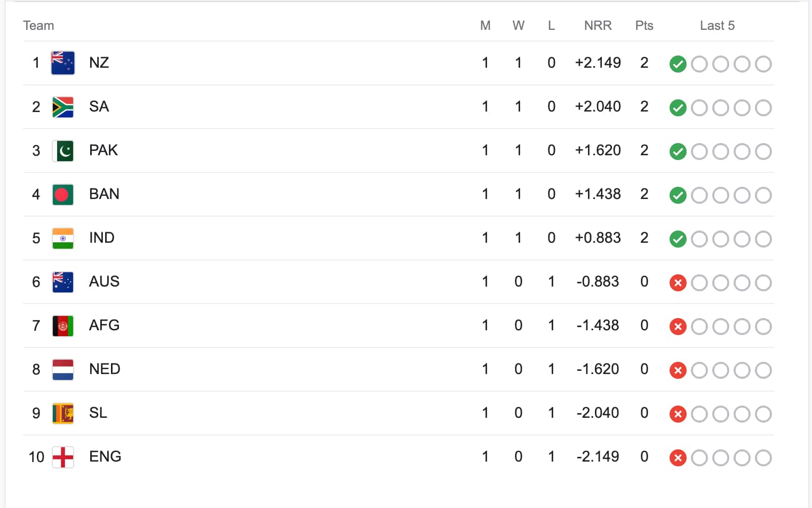The width and height of the screenshot is (812, 508).
Task: Click the India flag icon
Action: pos(63,238)
